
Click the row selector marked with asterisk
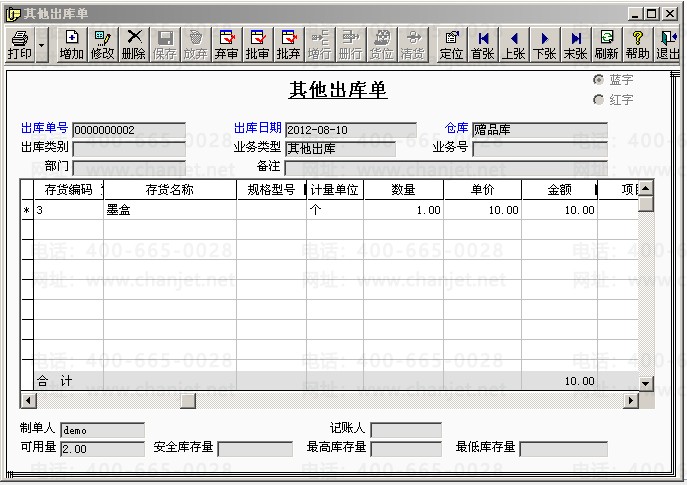[27, 210]
